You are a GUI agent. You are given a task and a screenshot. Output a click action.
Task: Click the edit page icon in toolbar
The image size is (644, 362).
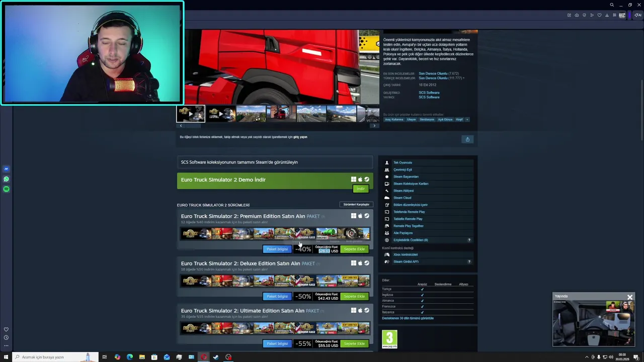[569, 15]
